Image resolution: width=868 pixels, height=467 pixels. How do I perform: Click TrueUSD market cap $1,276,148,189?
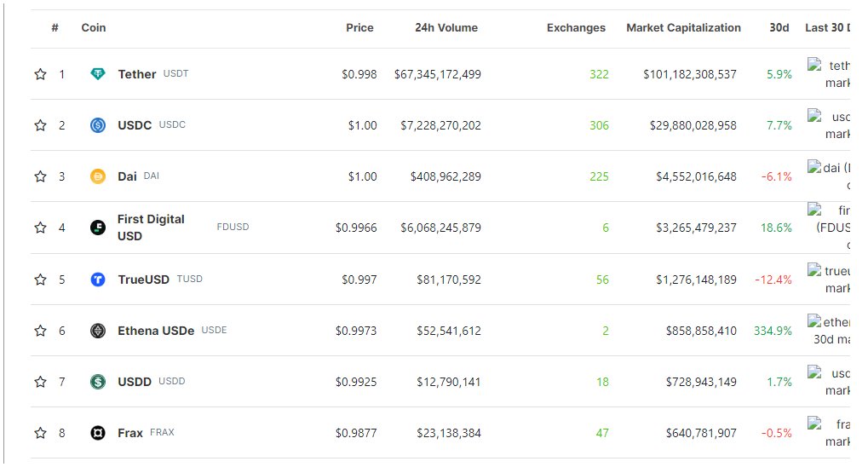tap(697, 280)
